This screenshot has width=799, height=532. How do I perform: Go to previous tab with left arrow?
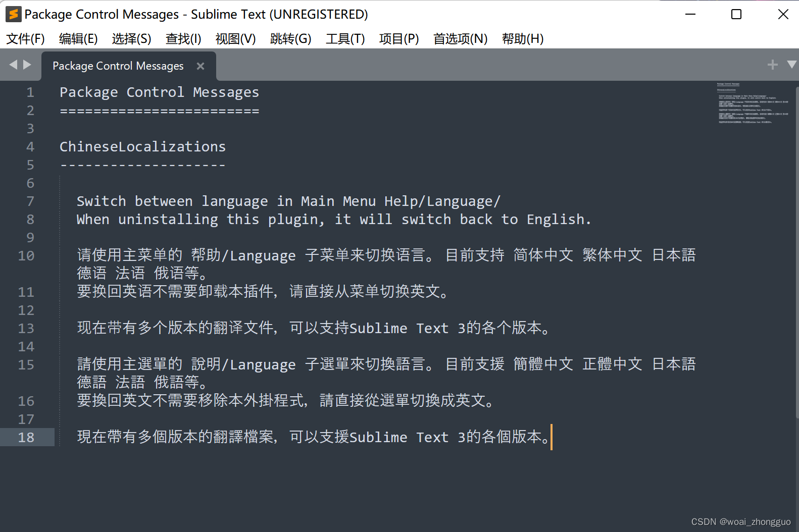pyautogui.click(x=13, y=65)
